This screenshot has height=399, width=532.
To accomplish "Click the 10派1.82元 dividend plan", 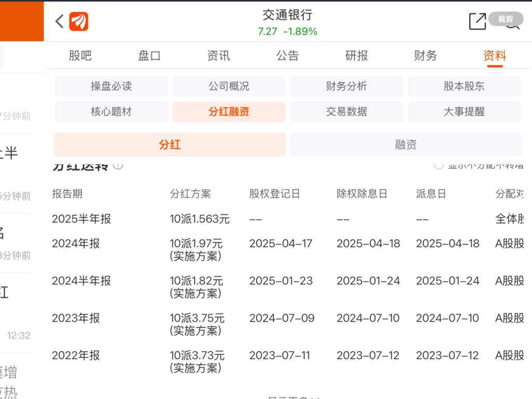I will pyautogui.click(x=196, y=287).
